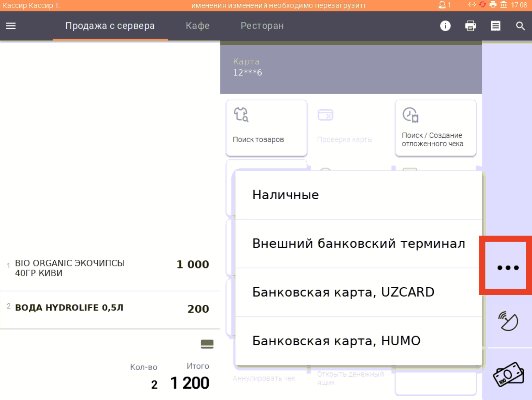Switch to the Кафе tab

click(x=198, y=26)
